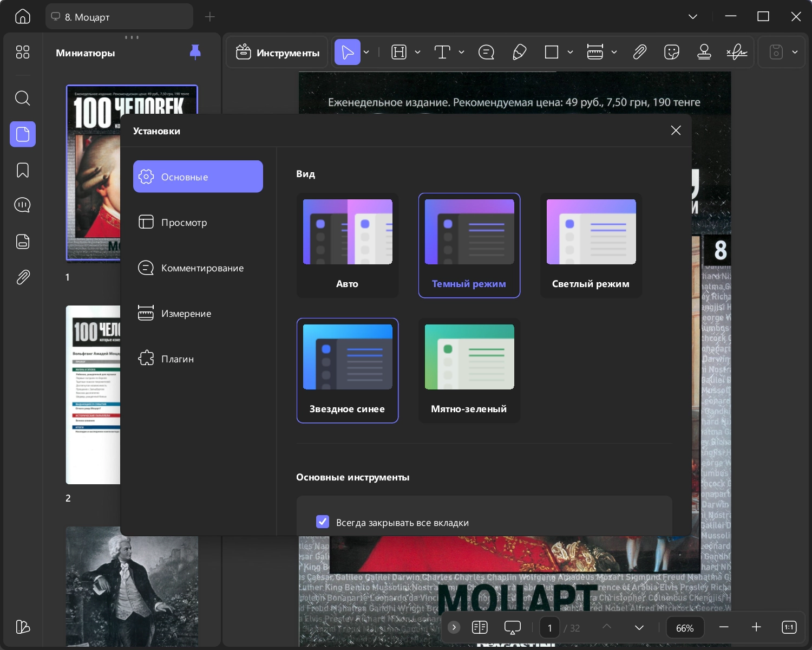812x650 pixels.
Task: Open the signature tool
Action: (x=737, y=52)
